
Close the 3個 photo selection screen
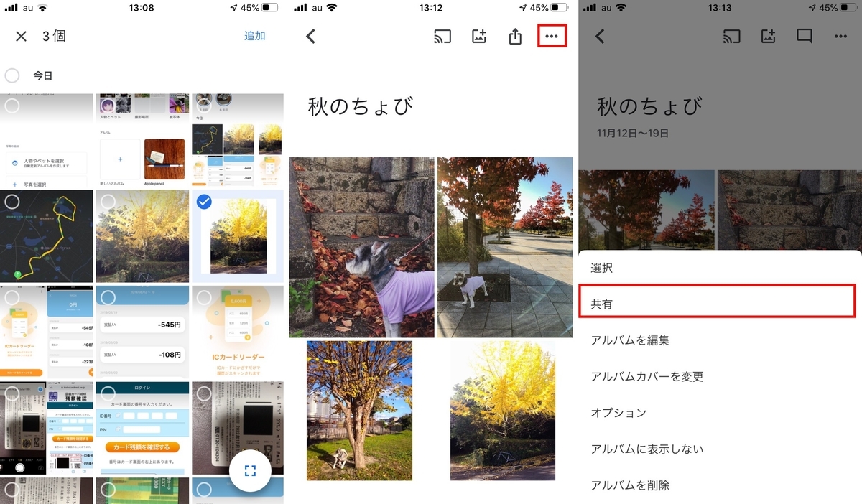(x=21, y=36)
